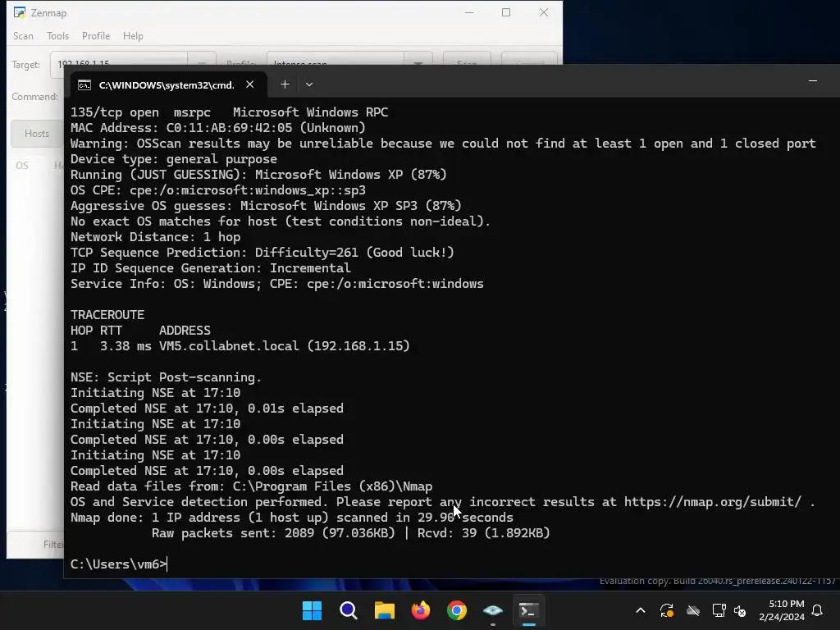Open File Explorer from taskbar
This screenshot has height=630, width=840.
[x=384, y=610]
